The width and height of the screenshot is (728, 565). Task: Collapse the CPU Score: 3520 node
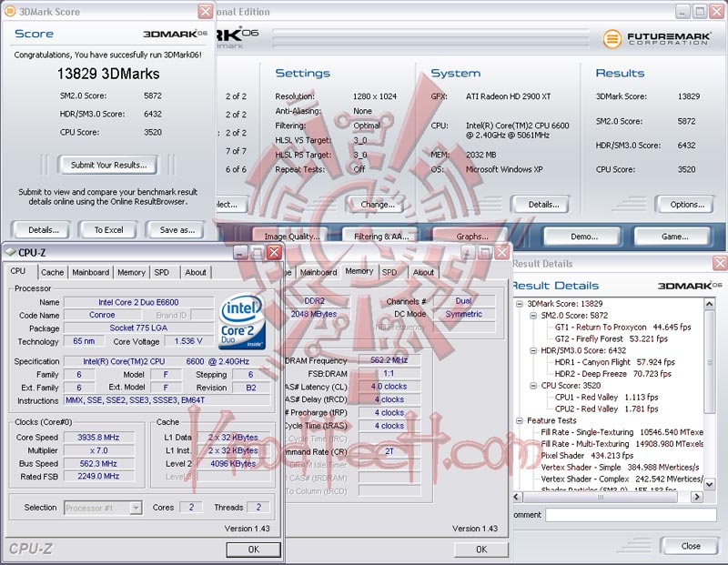(533, 386)
